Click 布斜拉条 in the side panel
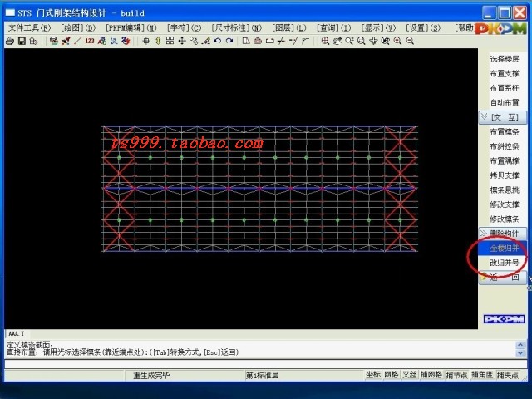Image resolution: width=532 pixels, height=399 pixels. point(505,146)
